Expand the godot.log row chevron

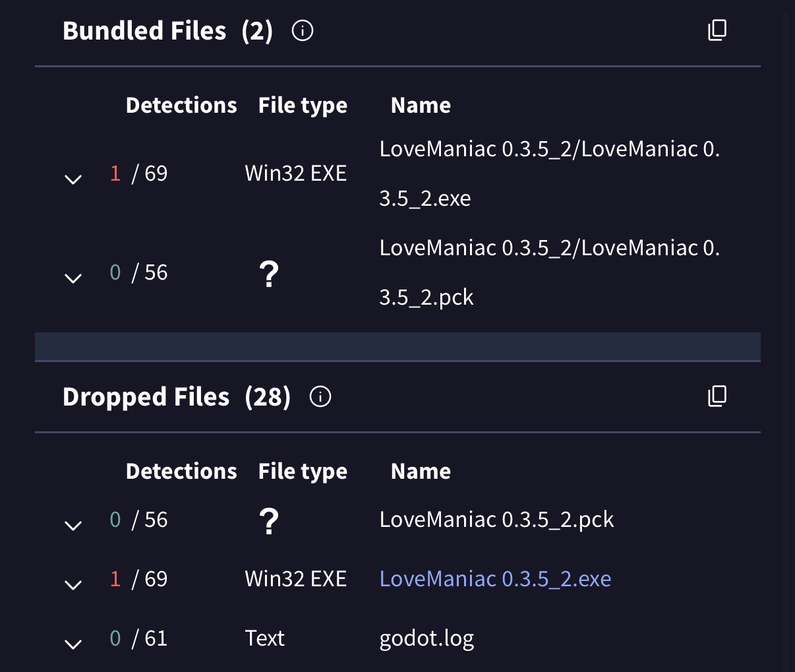(x=73, y=644)
